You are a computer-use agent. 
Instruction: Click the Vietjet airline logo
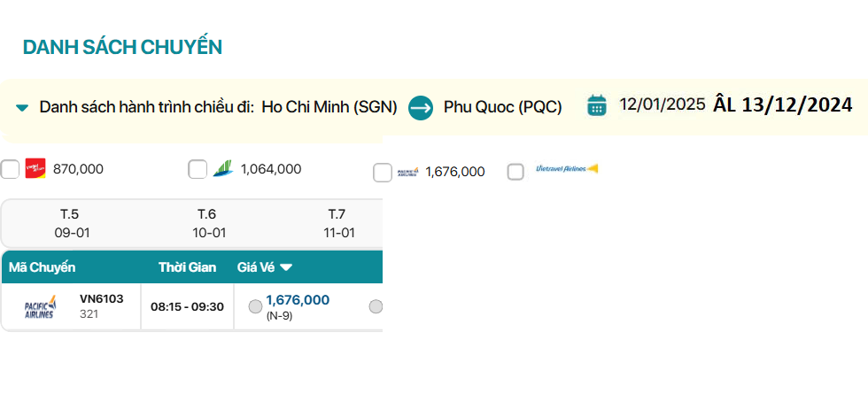35,168
